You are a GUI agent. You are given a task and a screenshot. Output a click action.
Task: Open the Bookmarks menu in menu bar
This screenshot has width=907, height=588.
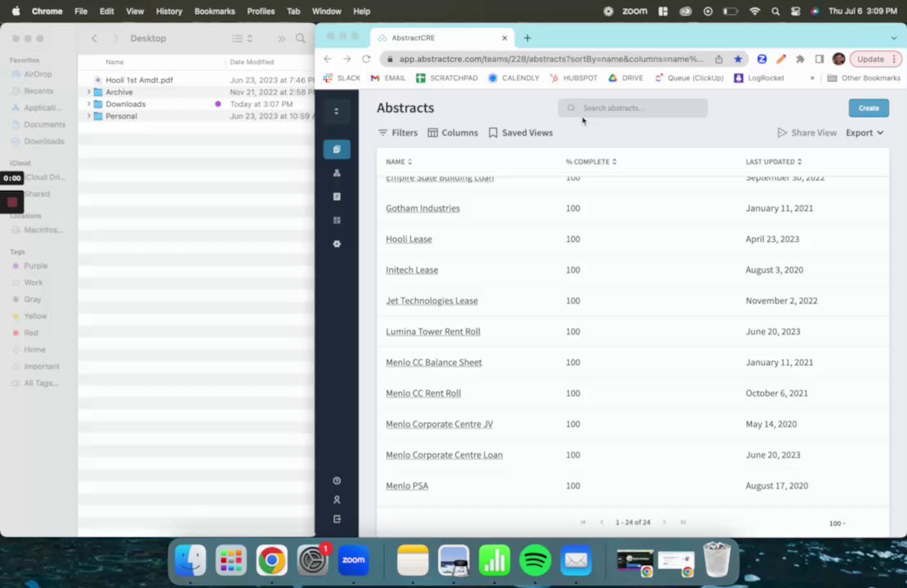point(215,11)
